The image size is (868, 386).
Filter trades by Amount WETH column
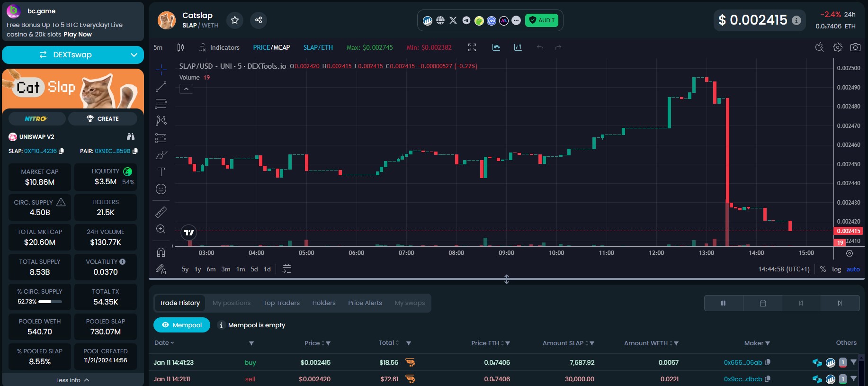(x=676, y=343)
